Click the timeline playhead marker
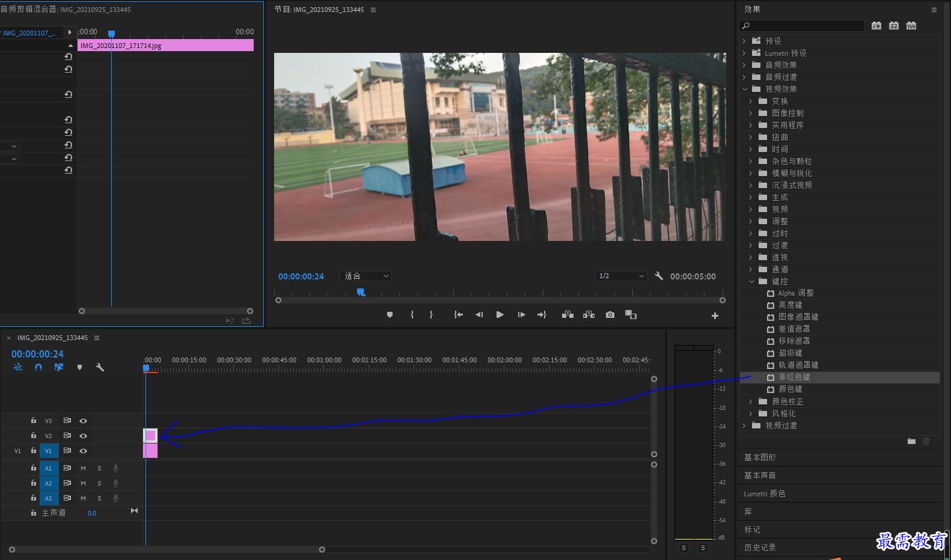951x560 pixels. coord(146,368)
